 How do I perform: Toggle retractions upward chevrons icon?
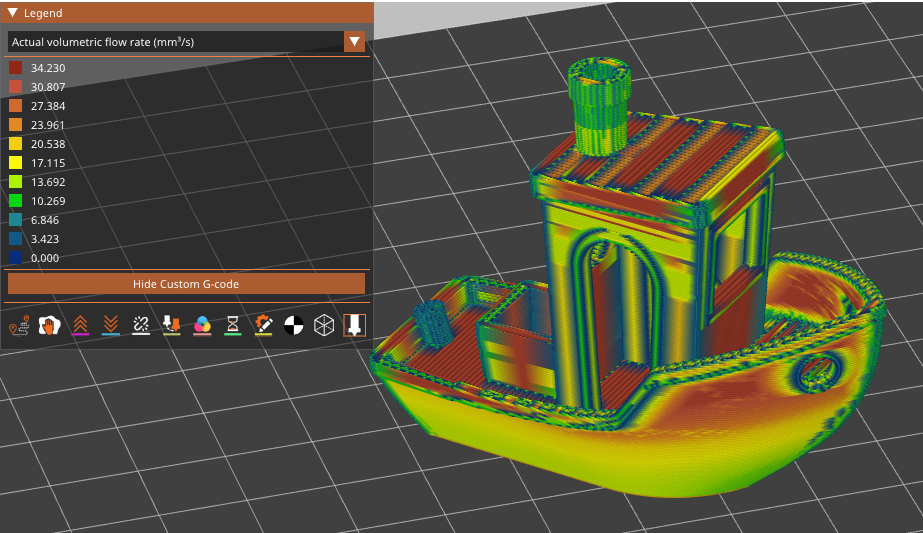tap(80, 325)
